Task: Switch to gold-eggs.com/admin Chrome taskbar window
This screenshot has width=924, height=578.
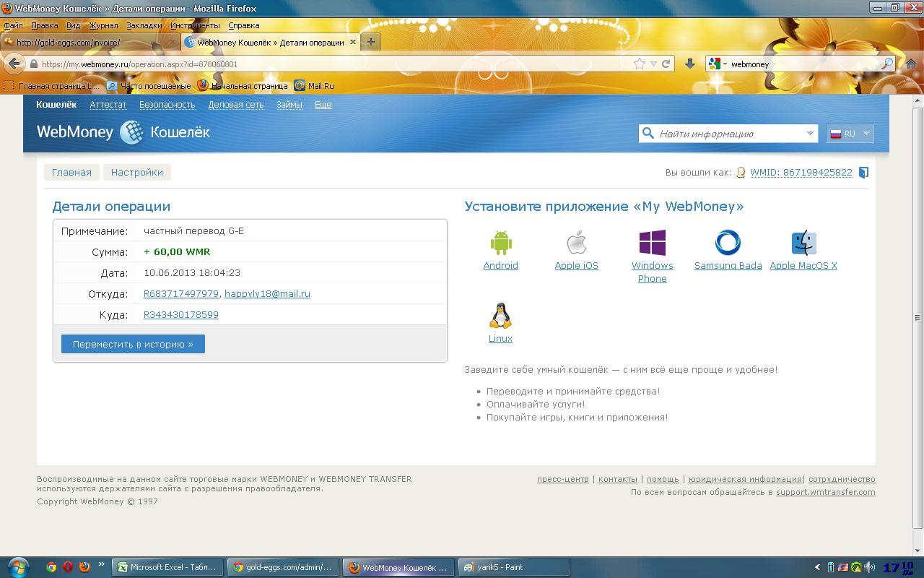Action: [282, 567]
